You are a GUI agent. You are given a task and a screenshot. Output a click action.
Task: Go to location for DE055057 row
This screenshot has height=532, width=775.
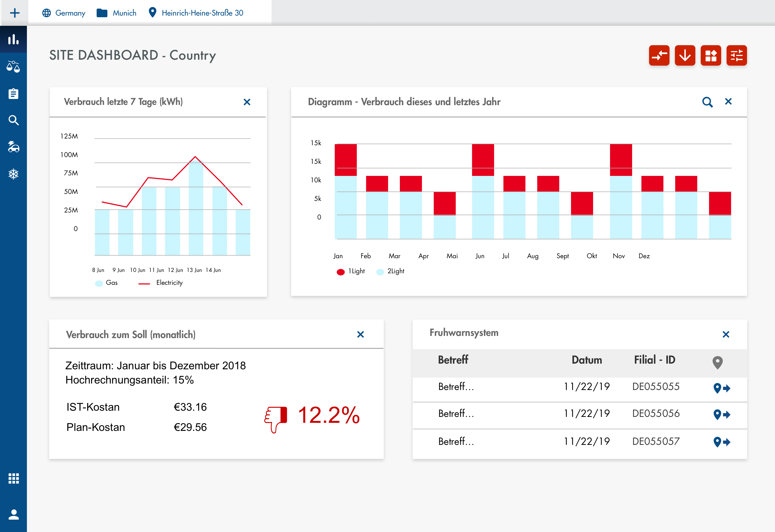(722, 442)
